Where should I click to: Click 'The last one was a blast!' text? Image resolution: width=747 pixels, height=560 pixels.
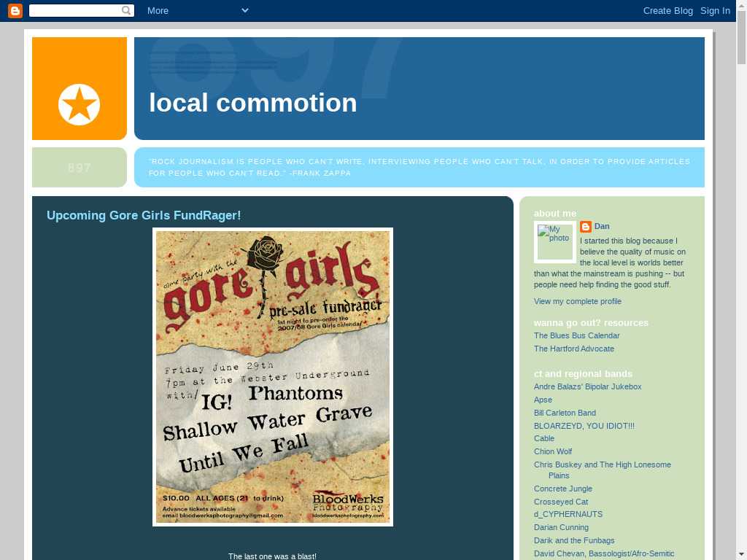(x=273, y=556)
